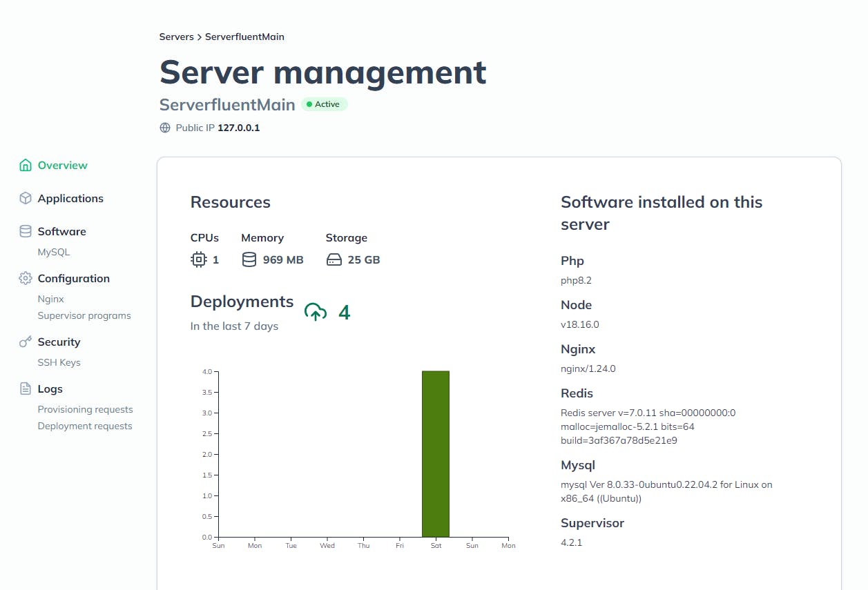The image size is (868, 590).
Task: Open the MySQL settings link
Action: point(54,252)
